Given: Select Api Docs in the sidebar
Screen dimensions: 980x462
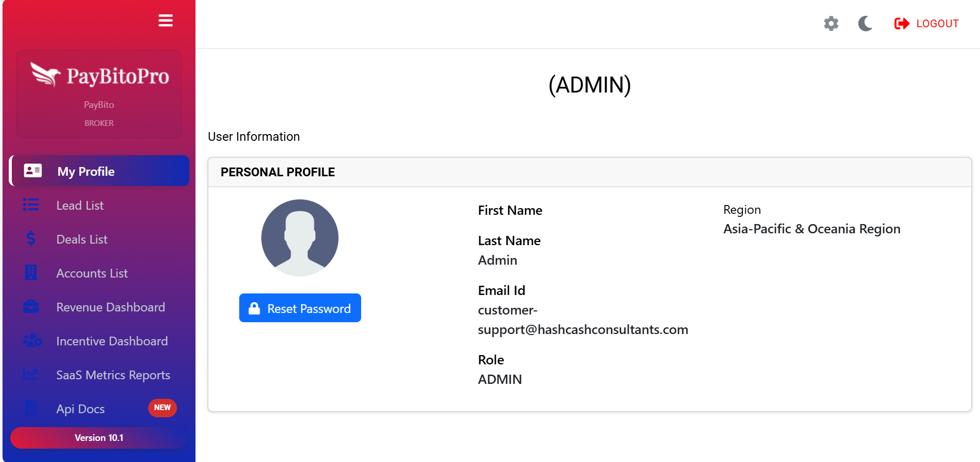Looking at the screenshot, I should (81, 409).
